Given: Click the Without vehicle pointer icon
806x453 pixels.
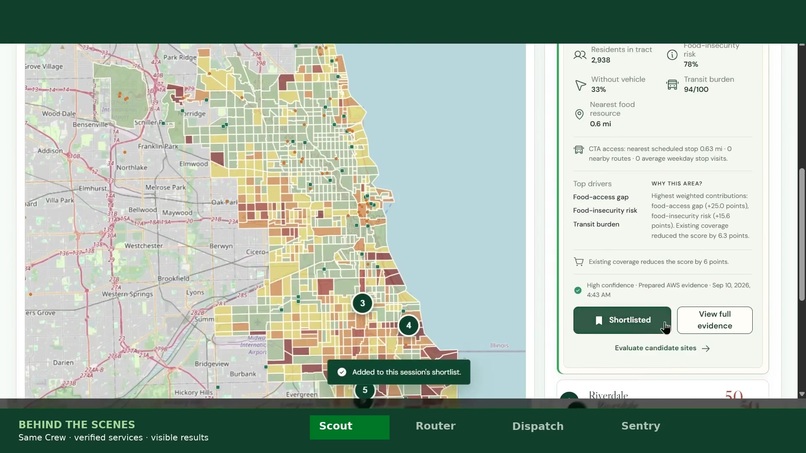Looking at the screenshot, I should point(580,85).
